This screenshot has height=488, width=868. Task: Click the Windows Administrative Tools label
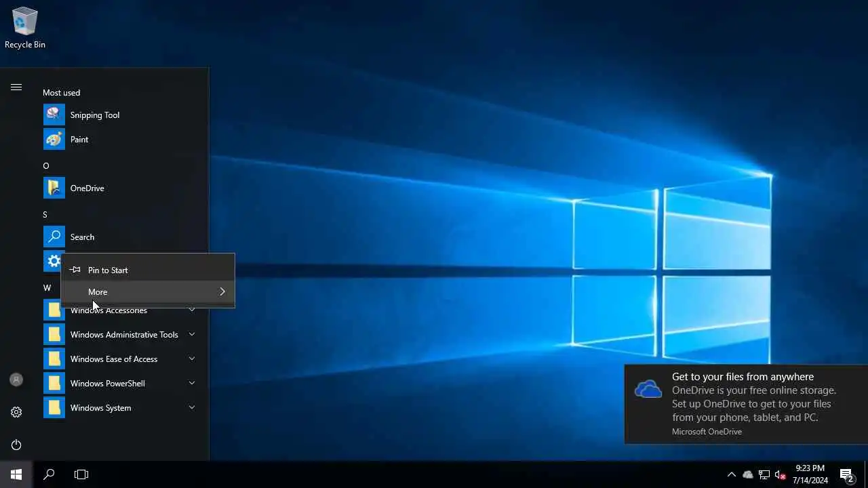124,334
